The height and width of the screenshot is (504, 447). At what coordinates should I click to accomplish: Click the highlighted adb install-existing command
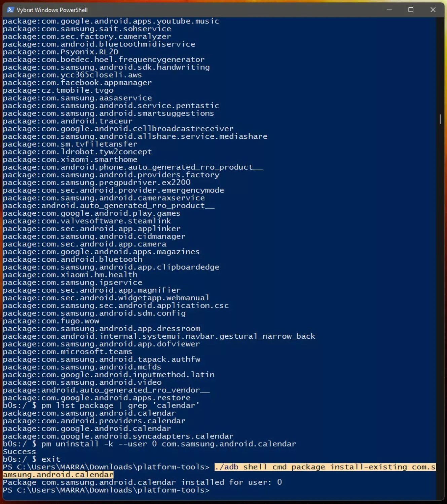(219, 471)
